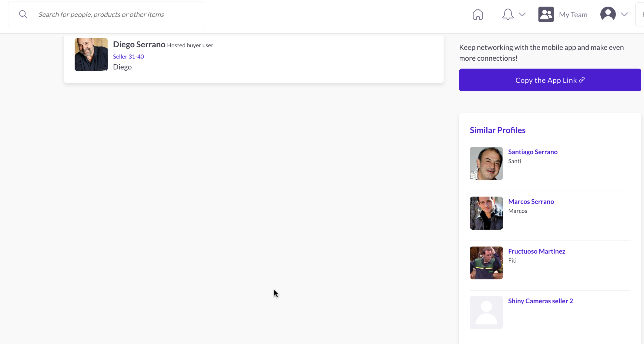Click Shiny Cameras seller 2 placeholder avatar
This screenshot has width=644, height=344.
(x=486, y=312)
